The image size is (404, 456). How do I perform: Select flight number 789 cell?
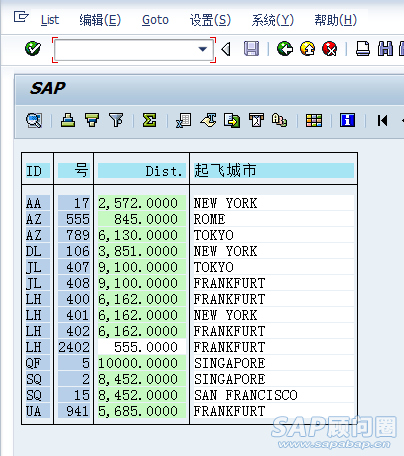[74, 235]
